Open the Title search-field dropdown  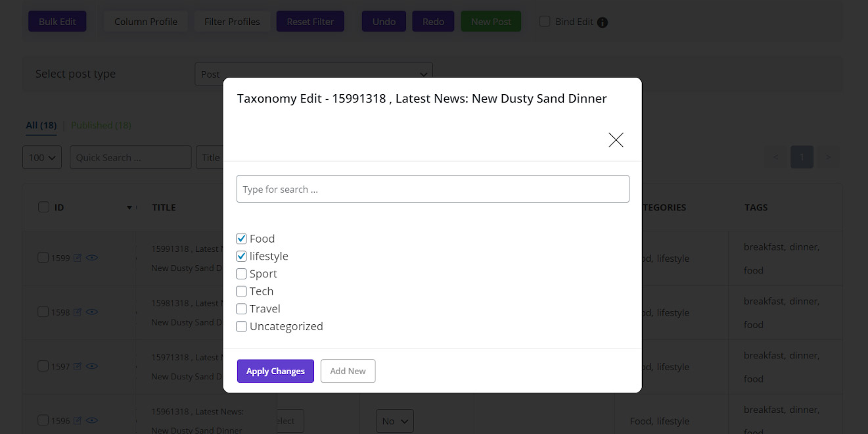(x=210, y=157)
